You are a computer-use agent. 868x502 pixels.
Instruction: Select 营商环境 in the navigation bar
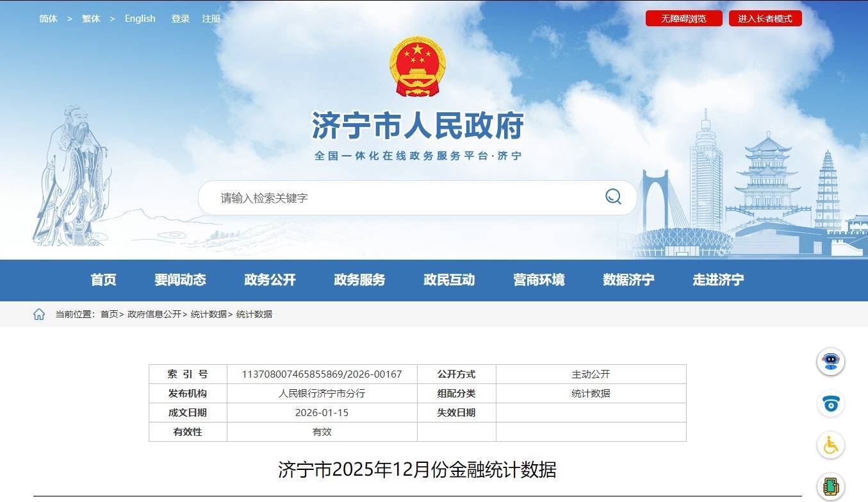tap(539, 280)
